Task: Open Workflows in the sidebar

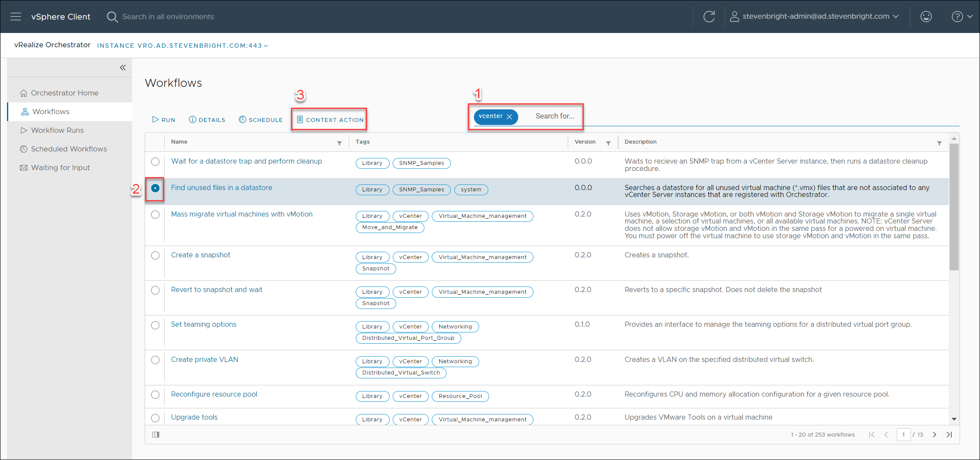Action: [x=70, y=112]
